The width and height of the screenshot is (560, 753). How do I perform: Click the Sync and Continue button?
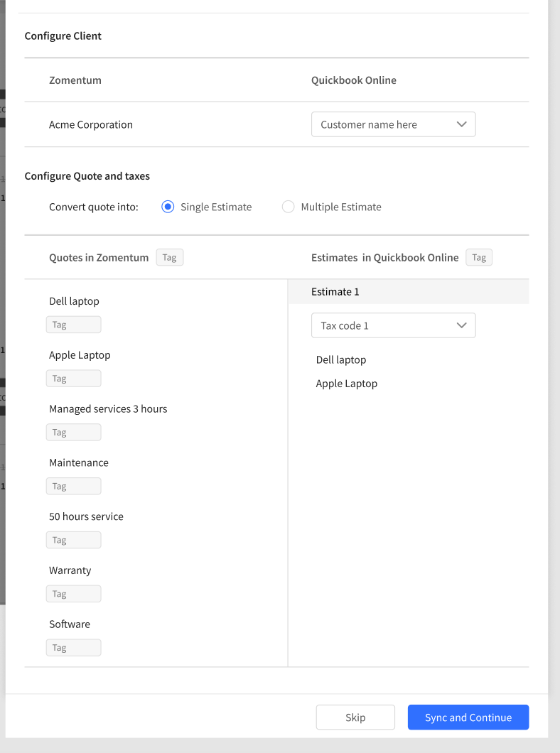[468, 717]
